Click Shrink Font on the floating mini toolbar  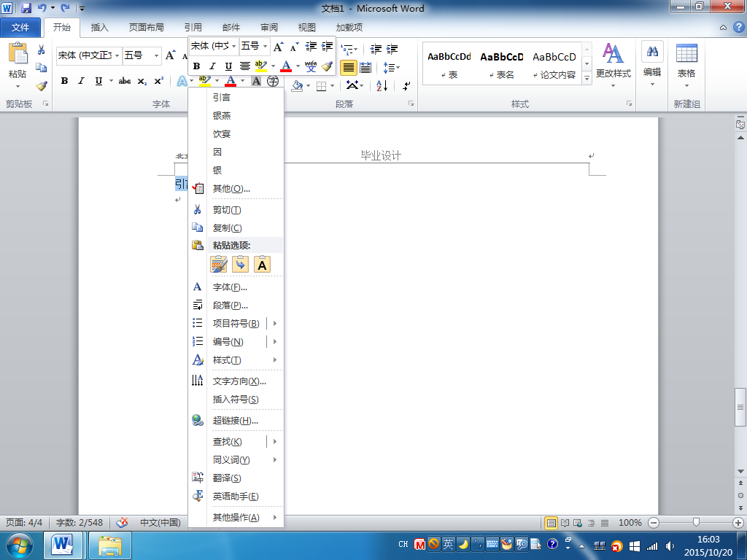(x=295, y=46)
